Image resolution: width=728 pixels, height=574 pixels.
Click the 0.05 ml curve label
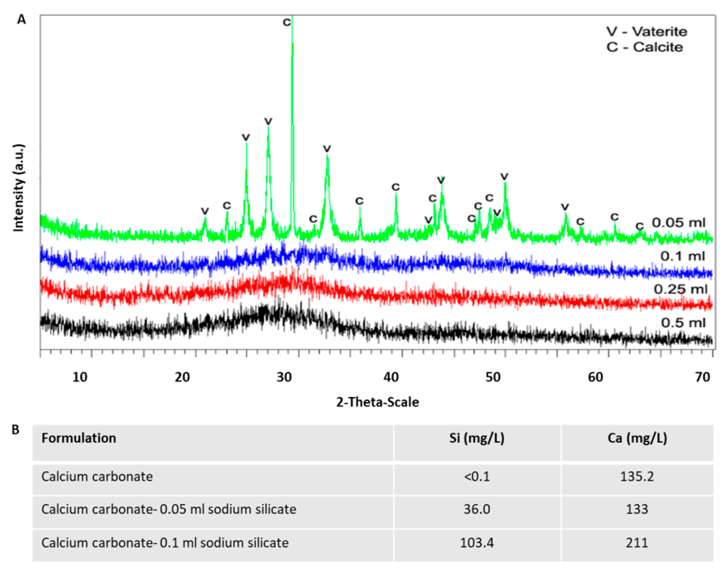click(x=678, y=222)
